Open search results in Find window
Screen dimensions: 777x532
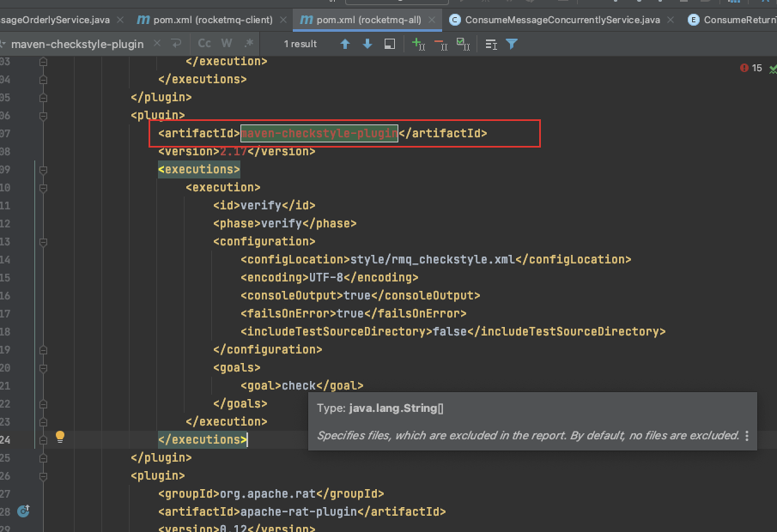click(x=390, y=44)
